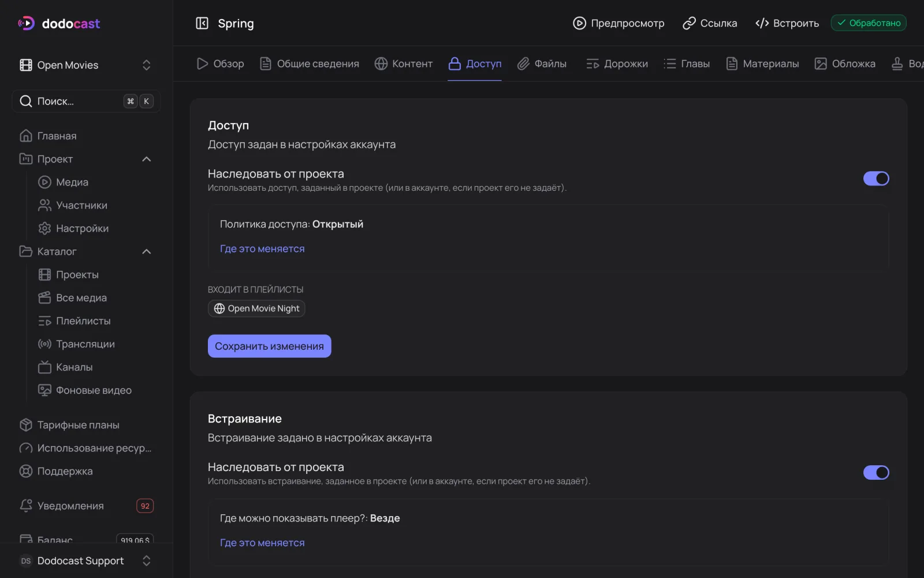Switch to the Обзор tab

(220, 64)
